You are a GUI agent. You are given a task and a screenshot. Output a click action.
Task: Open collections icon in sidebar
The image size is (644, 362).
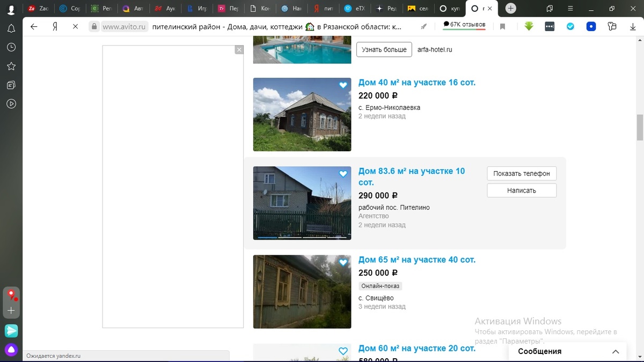pos(11,85)
